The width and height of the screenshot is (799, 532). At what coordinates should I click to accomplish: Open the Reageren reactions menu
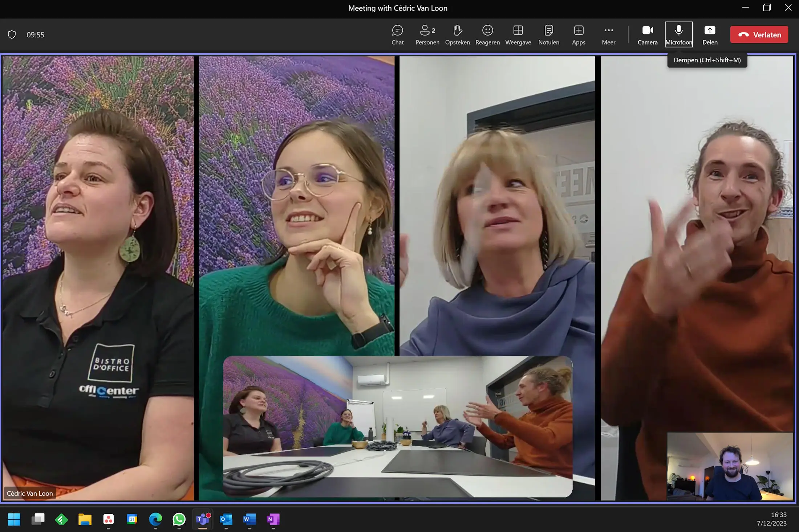pyautogui.click(x=487, y=35)
